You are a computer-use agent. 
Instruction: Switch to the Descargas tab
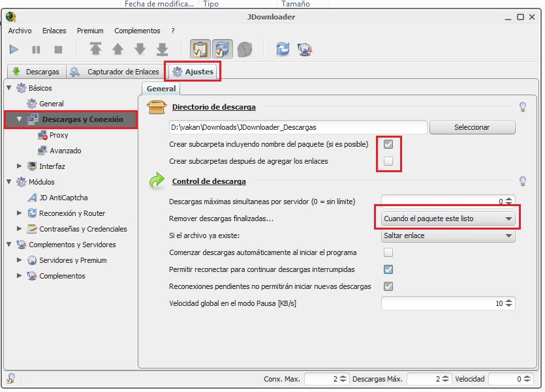pyautogui.click(x=36, y=72)
